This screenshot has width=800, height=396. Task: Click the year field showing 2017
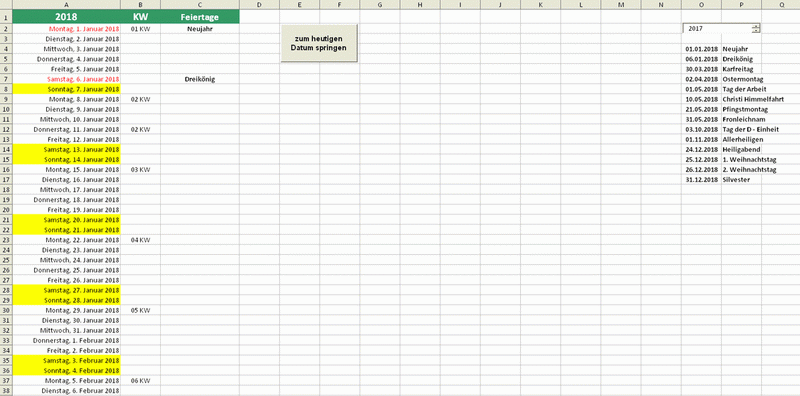[717, 29]
